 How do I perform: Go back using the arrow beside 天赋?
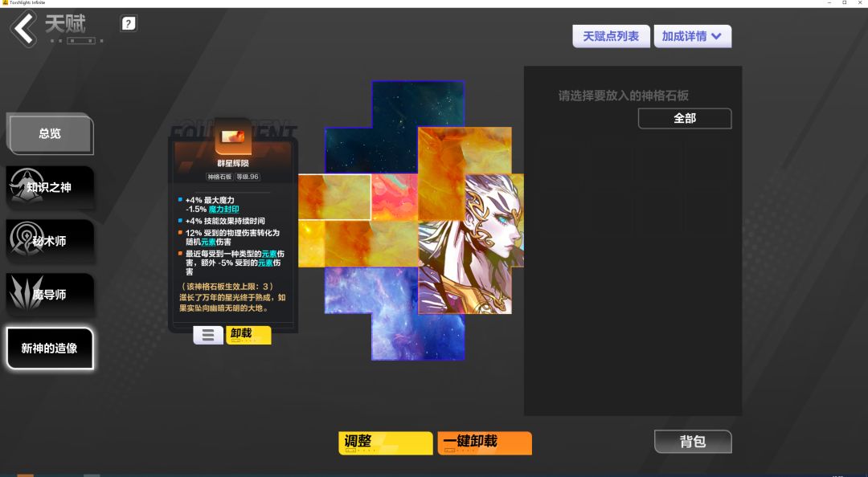(23, 27)
